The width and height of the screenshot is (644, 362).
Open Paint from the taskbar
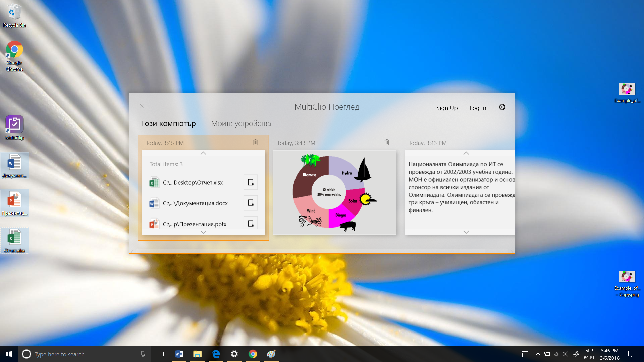[x=271, y=354]
